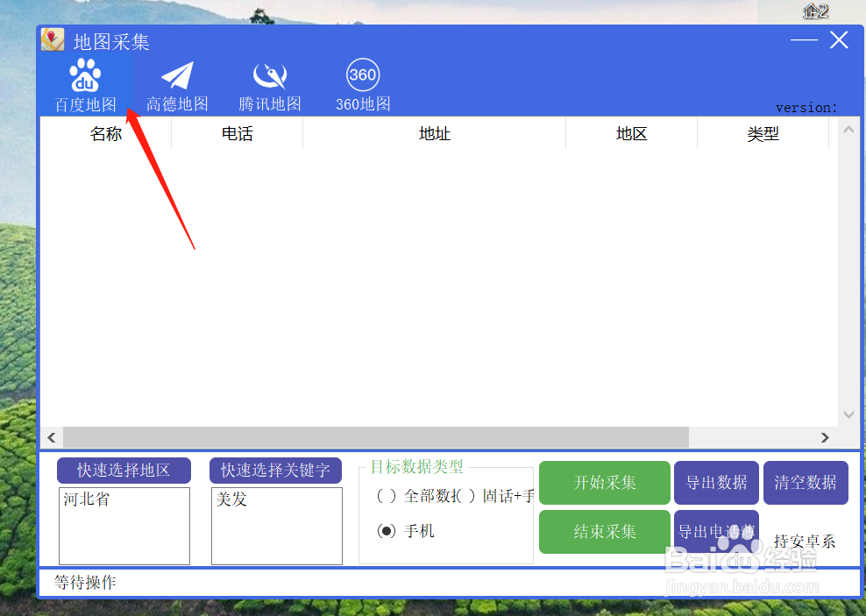Click the horizontal scrollbar thumb
Image resolution: width=866 pixels, height=616 pixels.
click(x=375, y=438)
